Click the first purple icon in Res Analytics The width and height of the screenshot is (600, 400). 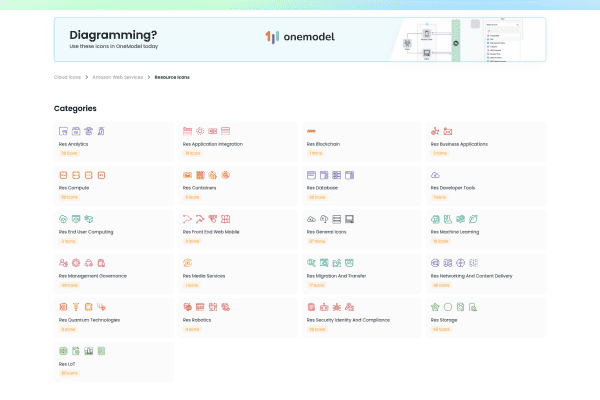(63, 131)
